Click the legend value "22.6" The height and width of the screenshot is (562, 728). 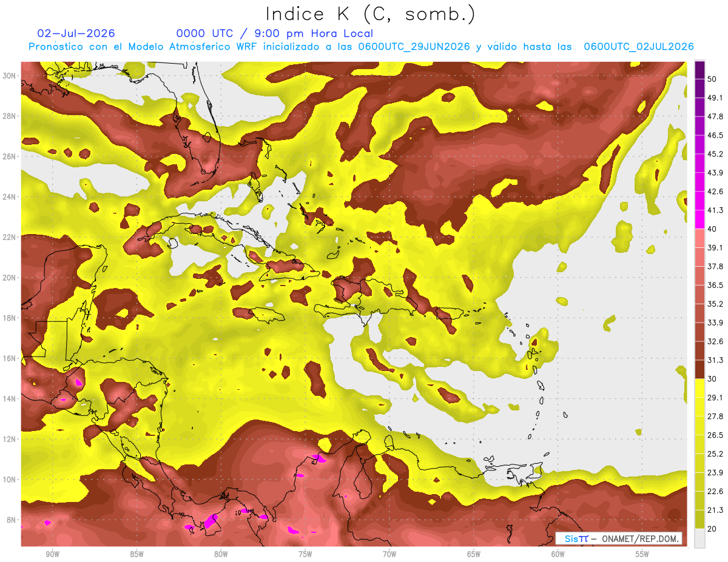pos(715,492)
